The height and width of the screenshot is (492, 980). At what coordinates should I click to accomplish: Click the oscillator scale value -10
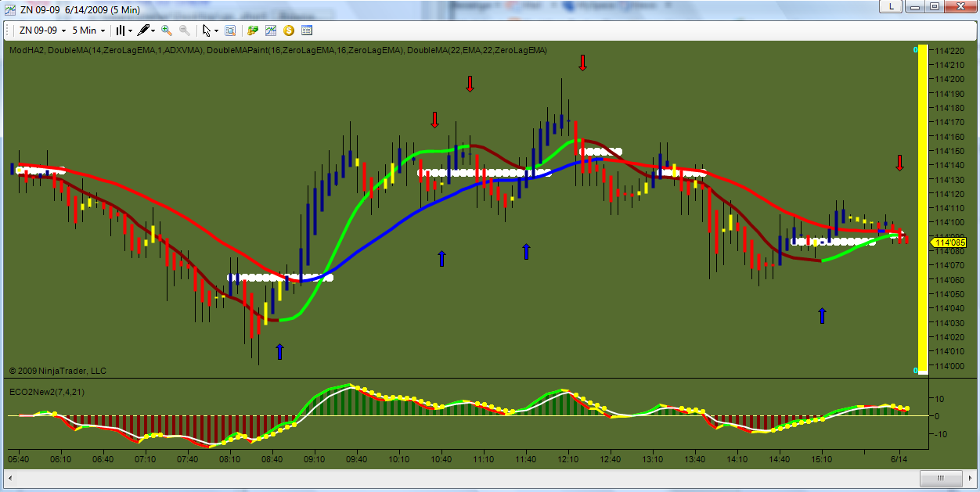pos(942,434)
